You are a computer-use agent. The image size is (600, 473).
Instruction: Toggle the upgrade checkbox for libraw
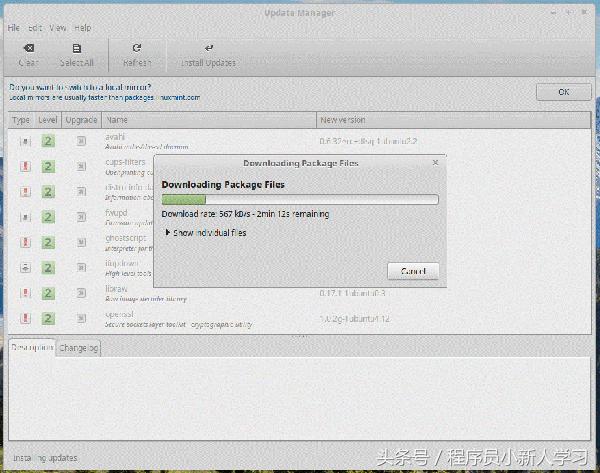[x=81, y=293]
